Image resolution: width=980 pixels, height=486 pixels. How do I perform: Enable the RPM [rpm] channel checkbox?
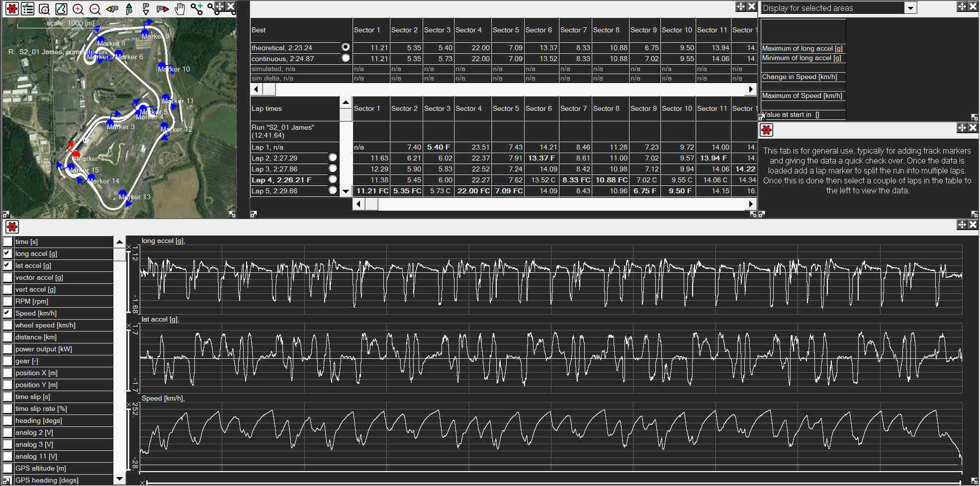click(7, 301)
